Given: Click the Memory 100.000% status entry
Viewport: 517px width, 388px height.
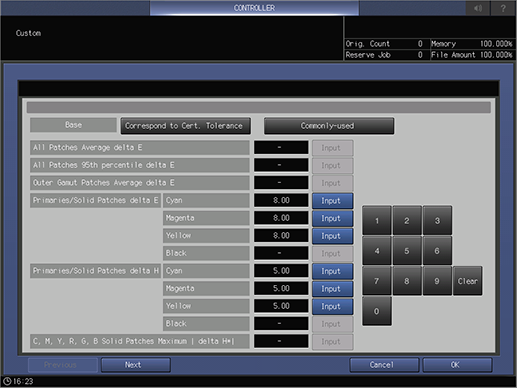Looking at the screenshot, I should click(x=472, y=44).
